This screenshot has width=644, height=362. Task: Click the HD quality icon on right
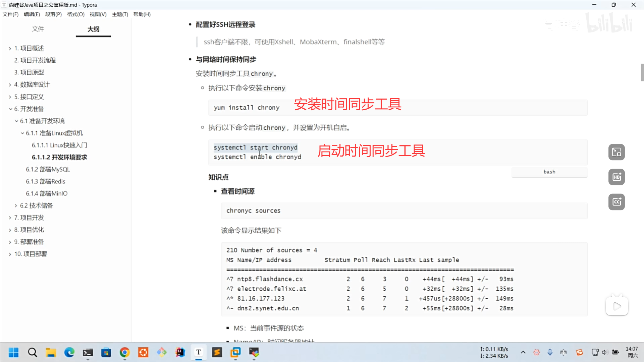tap(616, 177)
